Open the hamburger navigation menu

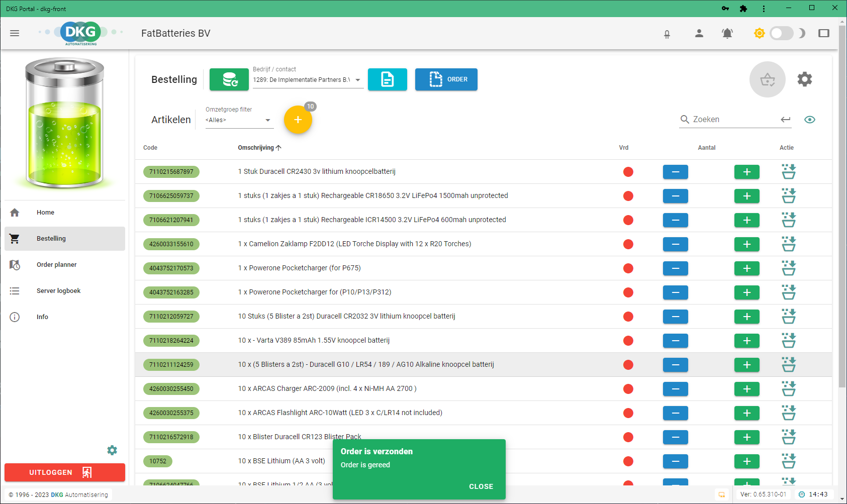[x=15, y=33]
